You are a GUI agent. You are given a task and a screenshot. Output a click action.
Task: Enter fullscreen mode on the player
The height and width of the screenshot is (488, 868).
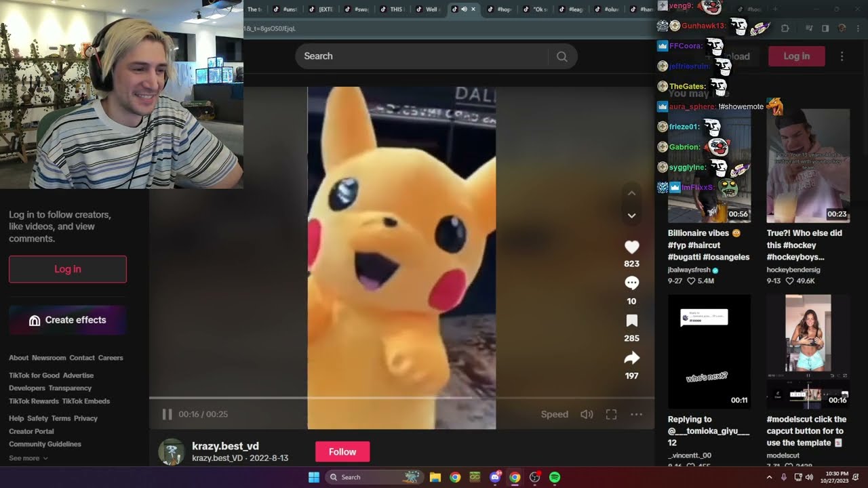[x=611, y=414]
